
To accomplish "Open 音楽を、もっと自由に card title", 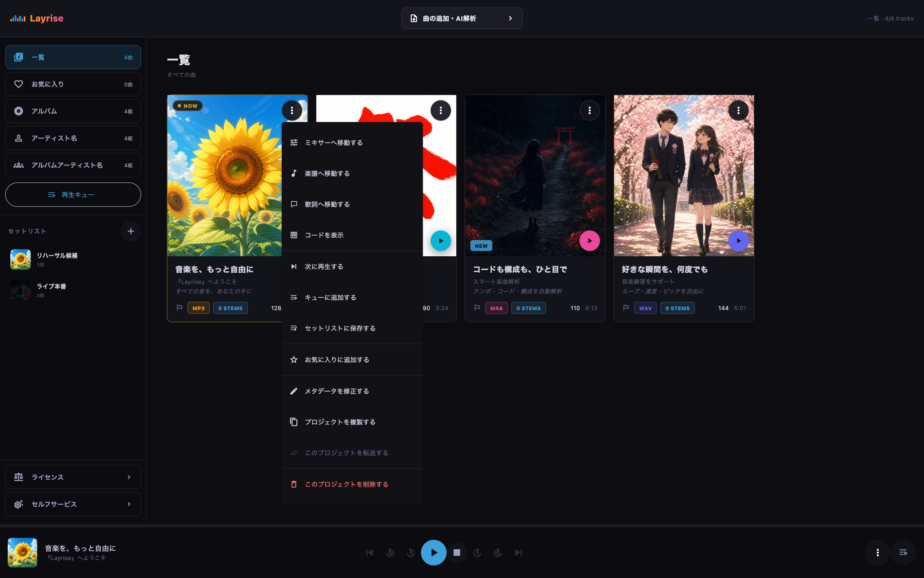I will point(214,269).
